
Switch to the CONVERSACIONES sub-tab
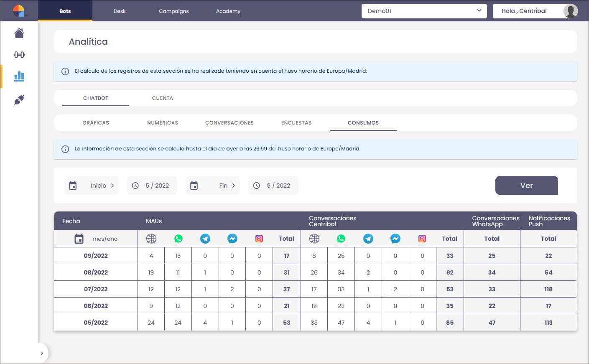pos(229,123)
